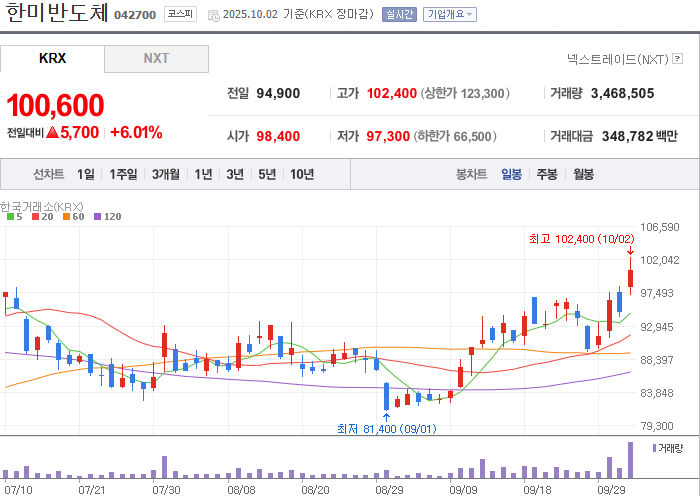Select the 1년 line chart period
Screen dimensions: 700x496
click(x=203, y=174)
